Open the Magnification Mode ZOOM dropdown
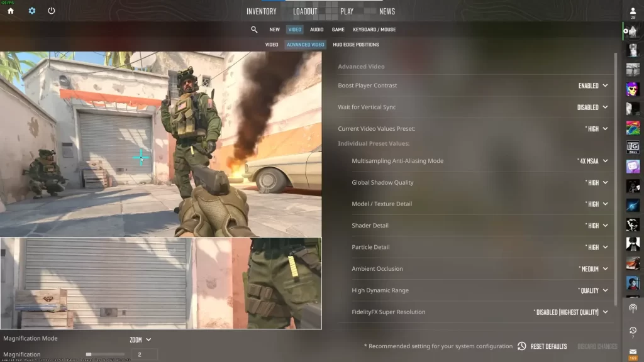This screenshot has height=362, width=644. 140,340
